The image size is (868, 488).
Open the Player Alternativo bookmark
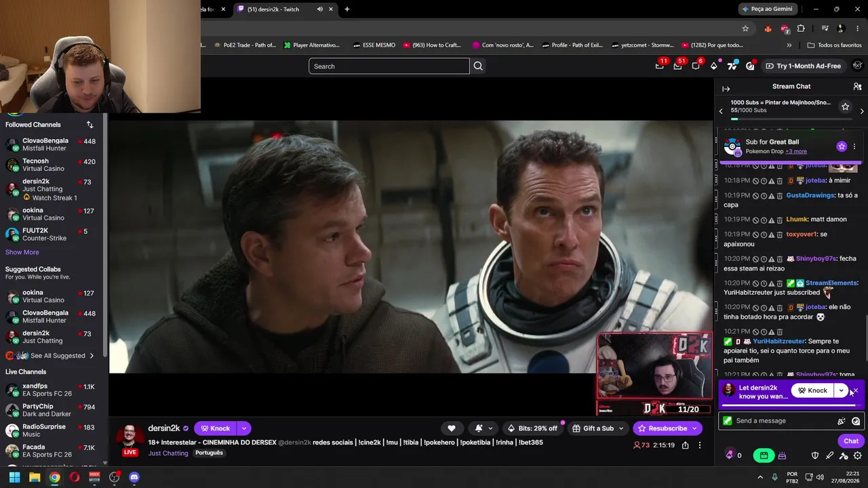(311, 45)
